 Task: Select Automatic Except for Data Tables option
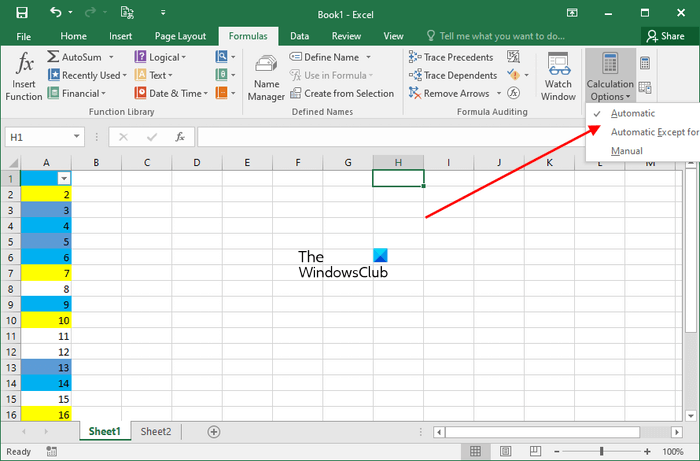[x=653, y=132]
